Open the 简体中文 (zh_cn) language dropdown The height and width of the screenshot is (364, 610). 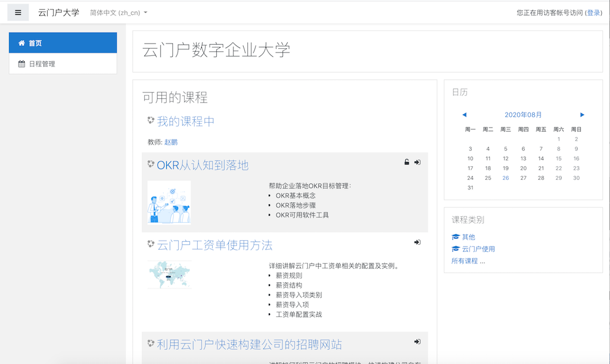click(119, 13)
